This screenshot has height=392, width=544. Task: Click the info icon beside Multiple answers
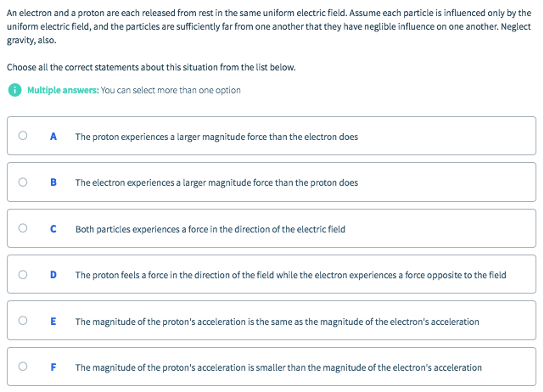(x=15, y=91)
